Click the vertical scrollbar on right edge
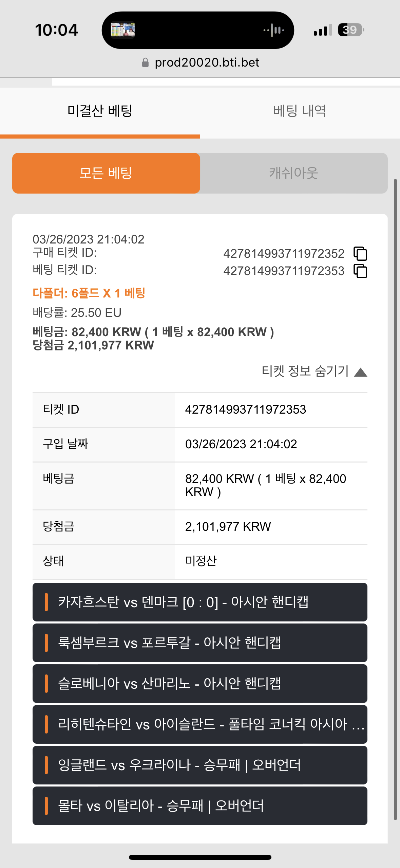The image size is (400, 868). [395, 499]
